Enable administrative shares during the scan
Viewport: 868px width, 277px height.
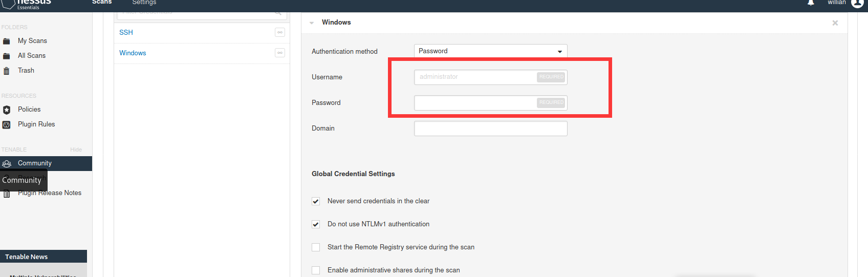pyautogui.click(x=316, y=270)
